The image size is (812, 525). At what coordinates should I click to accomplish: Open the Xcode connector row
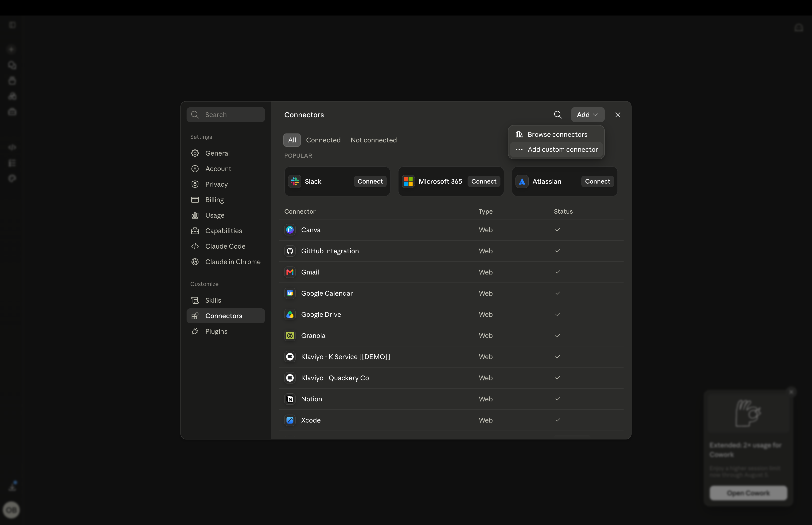coord(451,420)
